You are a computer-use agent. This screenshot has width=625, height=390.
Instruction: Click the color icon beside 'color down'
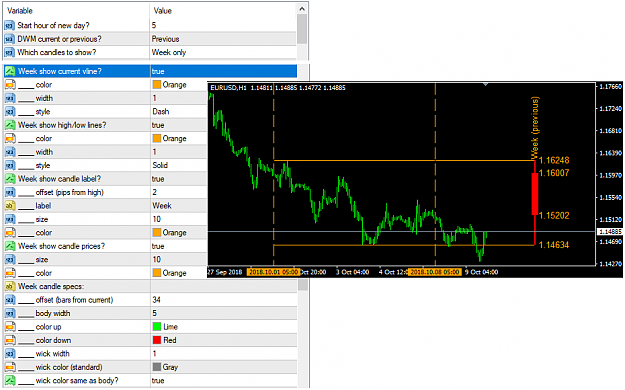pos(10,341)
